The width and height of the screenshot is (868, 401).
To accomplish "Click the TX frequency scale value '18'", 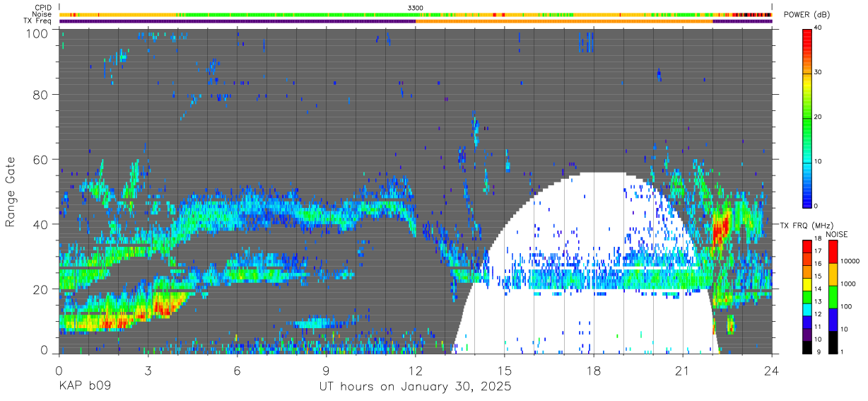I will pos(819,240).
